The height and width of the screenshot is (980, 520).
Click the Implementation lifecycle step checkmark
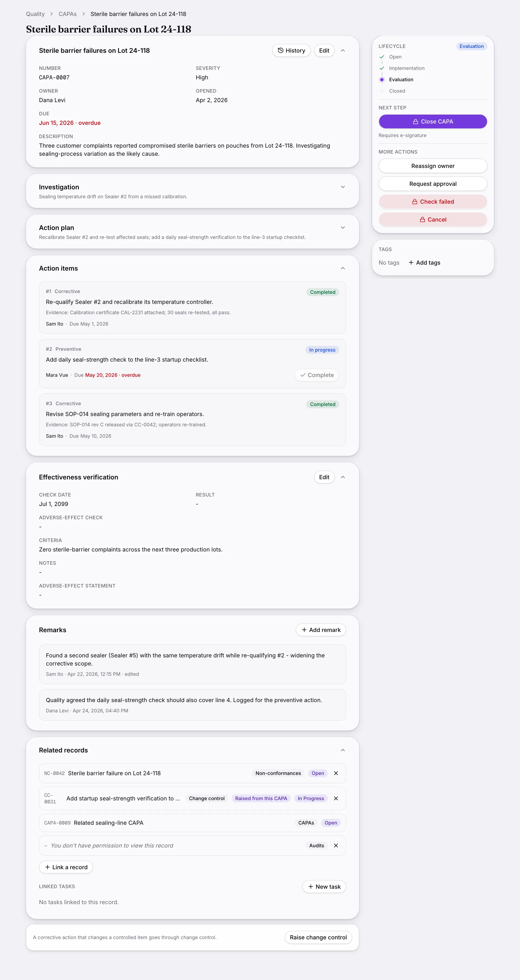[382, 68]
